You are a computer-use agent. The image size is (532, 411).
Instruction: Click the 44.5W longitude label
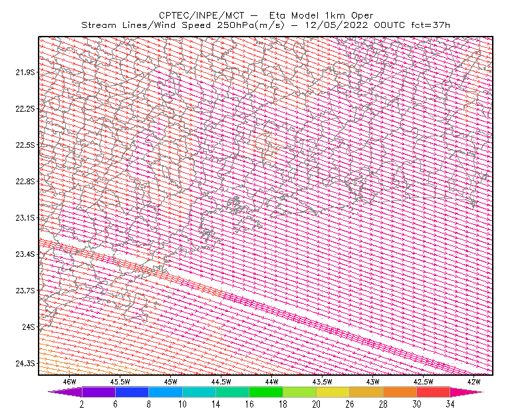221,382
